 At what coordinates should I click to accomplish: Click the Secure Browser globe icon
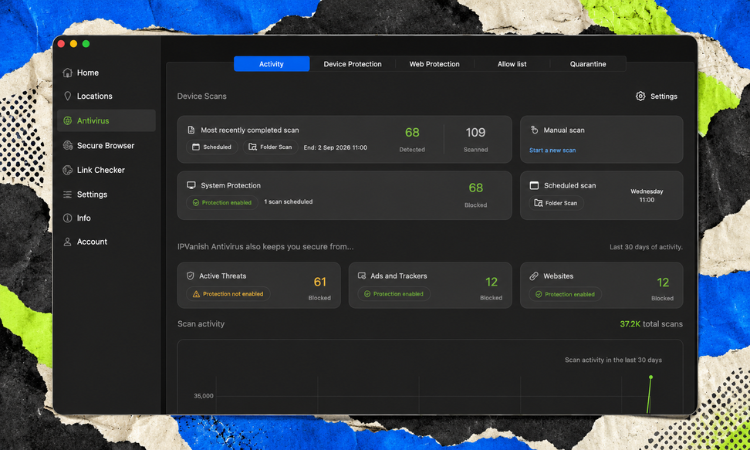coord(67,145)
